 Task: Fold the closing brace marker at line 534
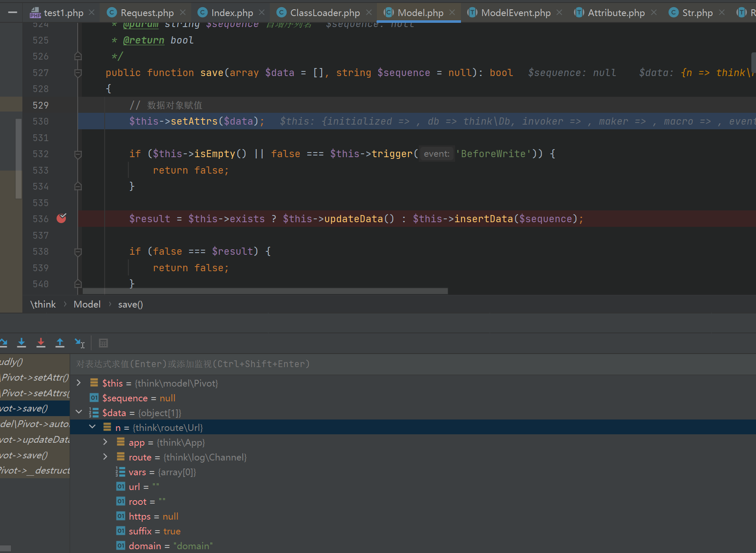tap(78, 186)
